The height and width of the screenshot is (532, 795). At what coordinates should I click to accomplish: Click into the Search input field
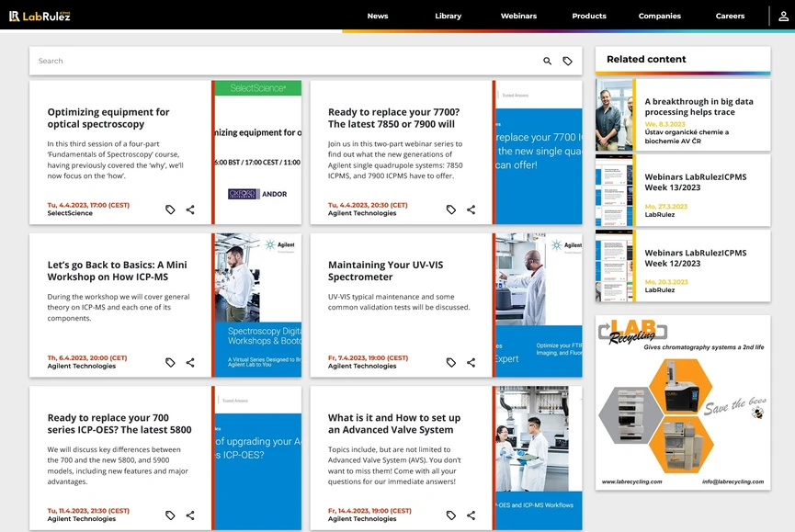click(284, 61)
